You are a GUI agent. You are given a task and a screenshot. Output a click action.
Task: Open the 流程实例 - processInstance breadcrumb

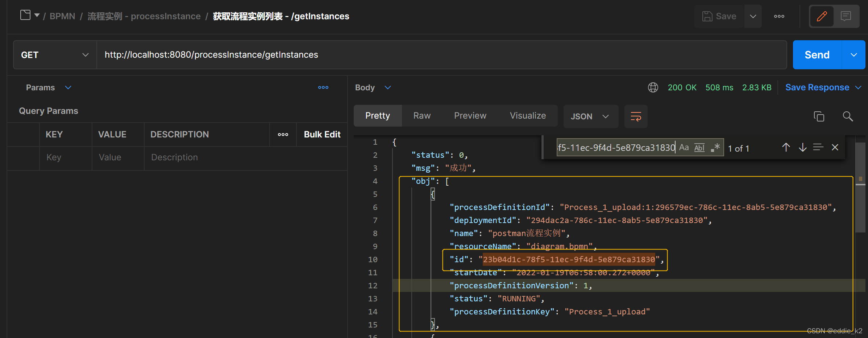coord(144,16)
